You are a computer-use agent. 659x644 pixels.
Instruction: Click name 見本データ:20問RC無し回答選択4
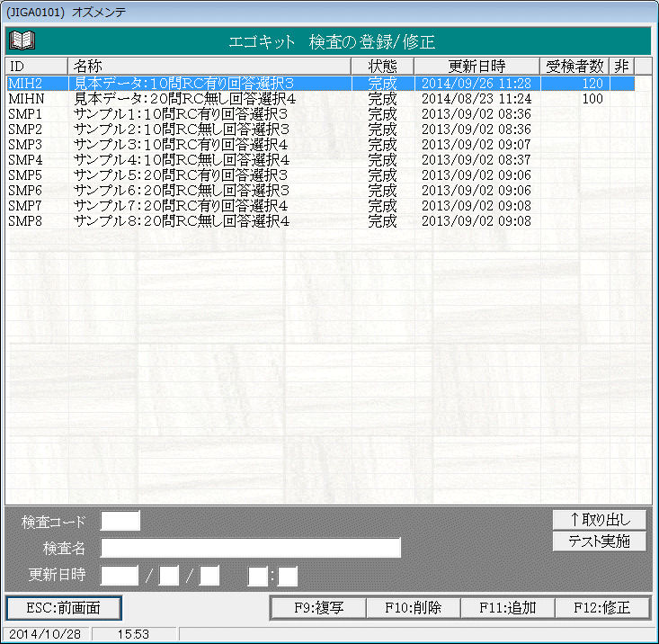(184, 99)
